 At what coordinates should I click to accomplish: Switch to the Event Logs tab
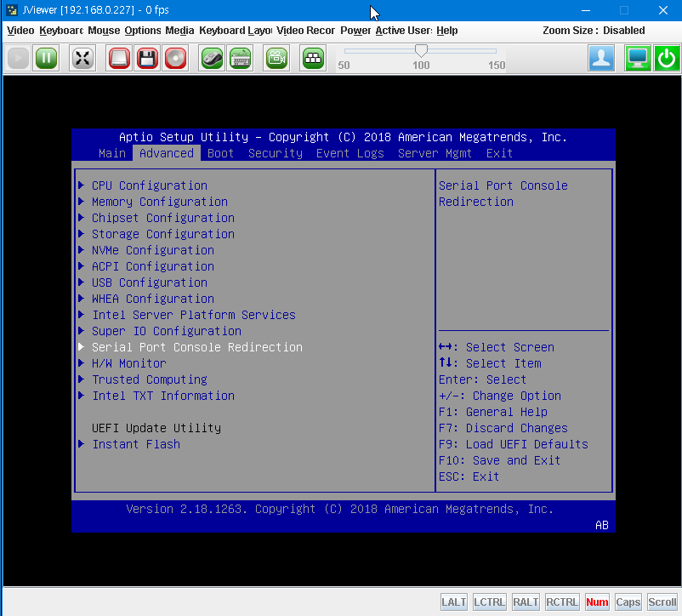pos(350,153)
